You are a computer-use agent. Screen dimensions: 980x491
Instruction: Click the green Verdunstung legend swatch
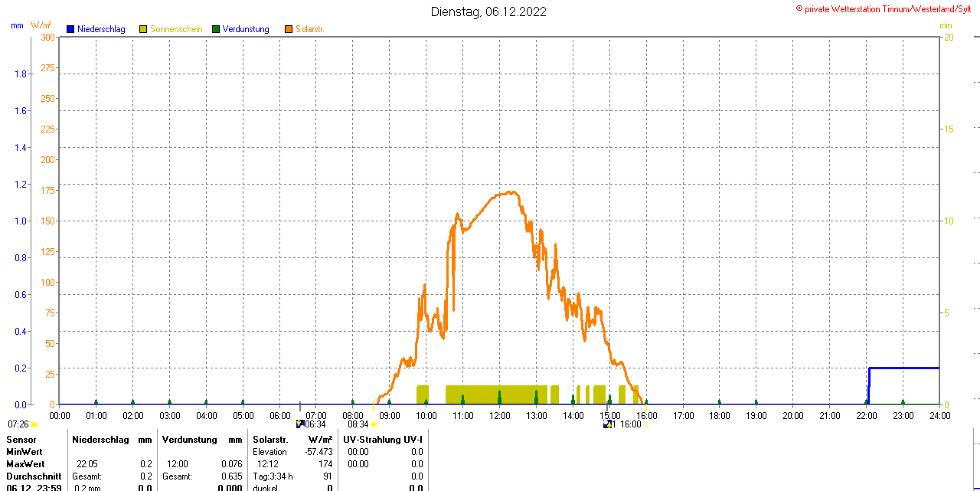pyautogui.click(x=216, y=29)
